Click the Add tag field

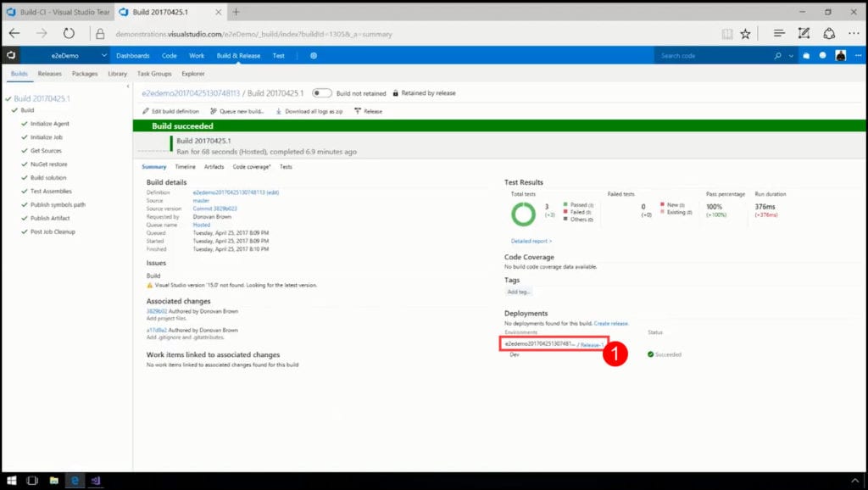[519, 292]
